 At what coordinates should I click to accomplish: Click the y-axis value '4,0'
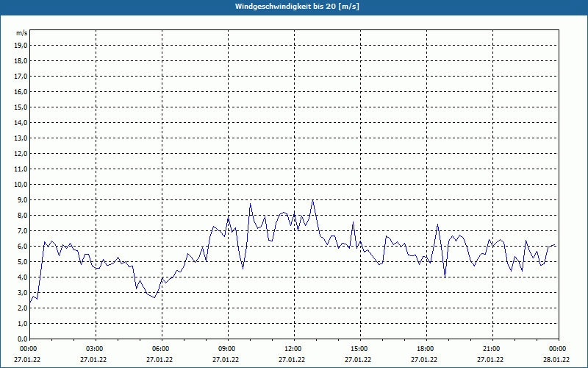point(23,277)
